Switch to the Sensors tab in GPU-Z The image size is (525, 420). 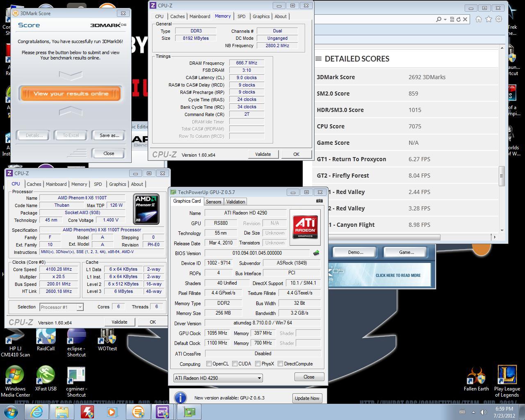click(x=213, y=202)
